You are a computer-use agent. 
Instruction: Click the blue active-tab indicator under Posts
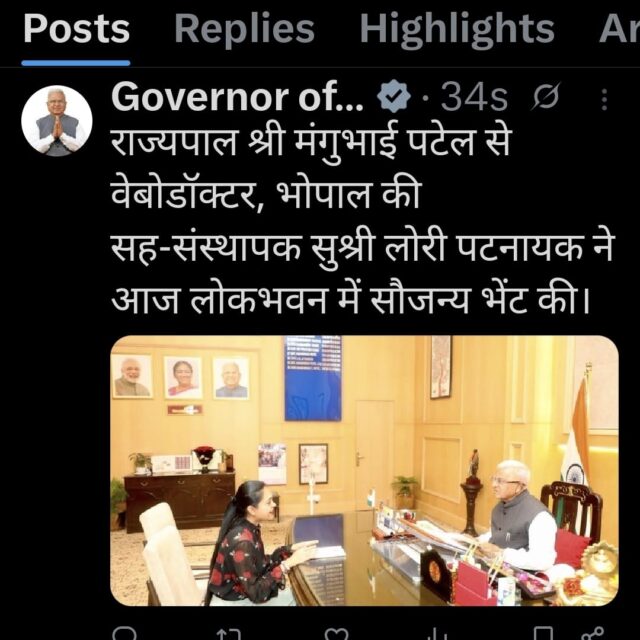(x=76, y=63)
